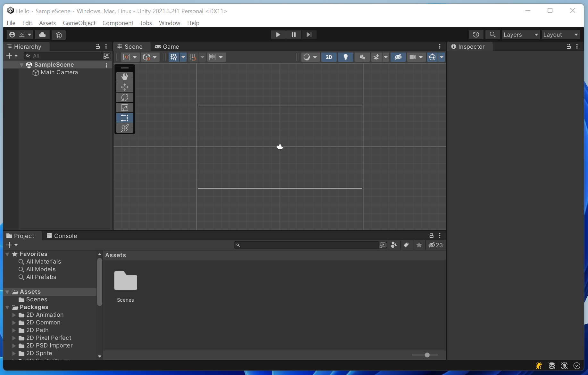Click the cache server status icon

click(x=552, y=365)
